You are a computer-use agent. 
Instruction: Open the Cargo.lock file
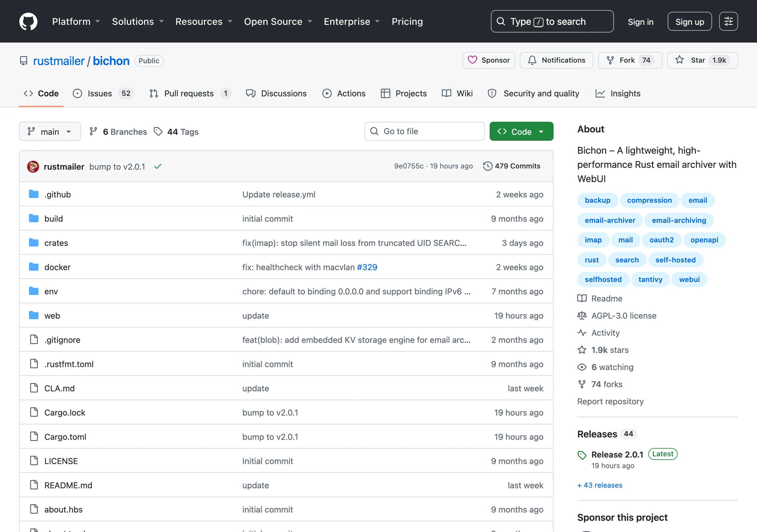pyautogui.click(x=65, y=412)
